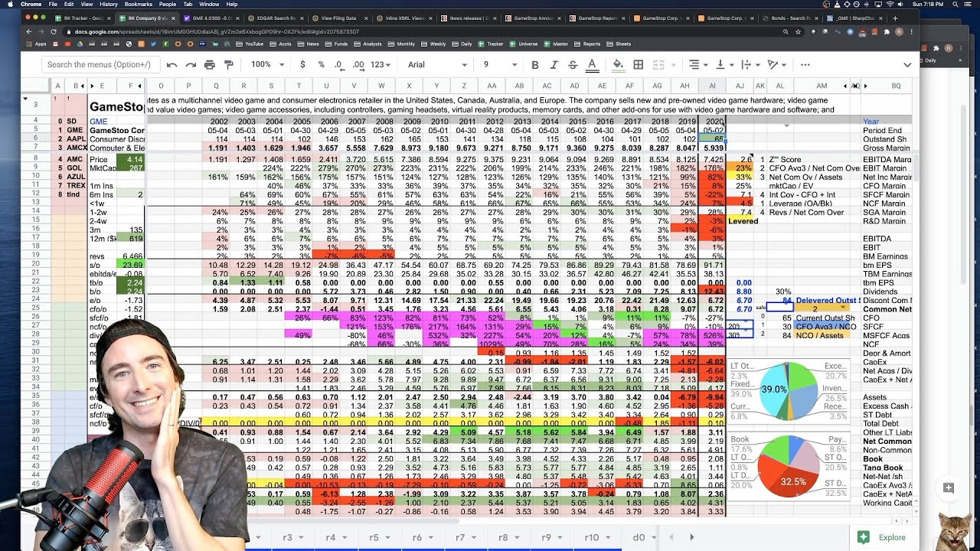
Task: Open the History menu in Chrome menu bar
Action: tap(108, 5)
